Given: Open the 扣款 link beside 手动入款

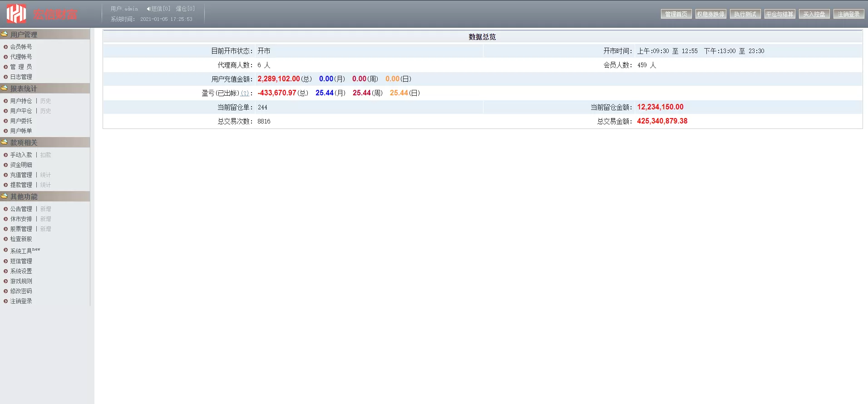Looking at the screenshot, I should point(45,155).
